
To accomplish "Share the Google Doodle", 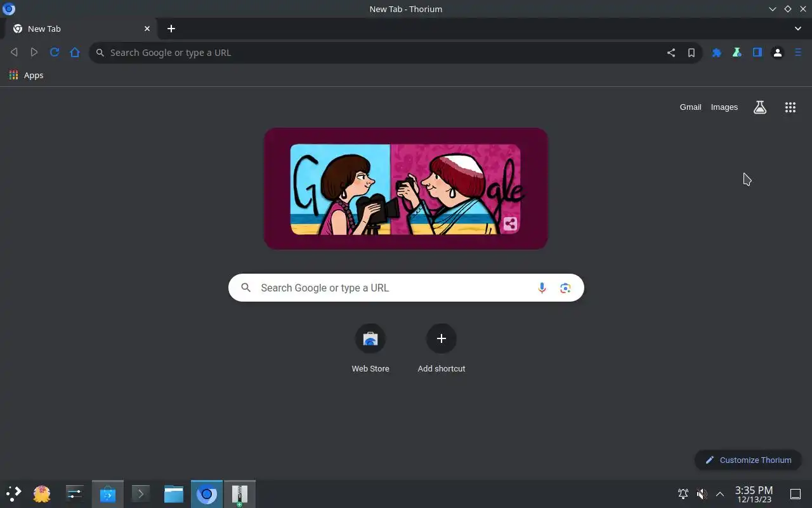I will (510, 224).
